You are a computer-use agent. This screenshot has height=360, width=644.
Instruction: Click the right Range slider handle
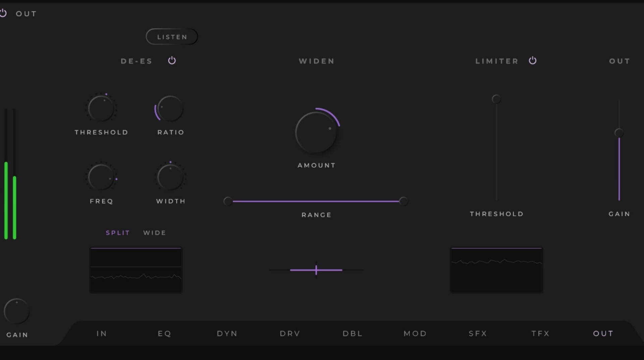point(404,201)
